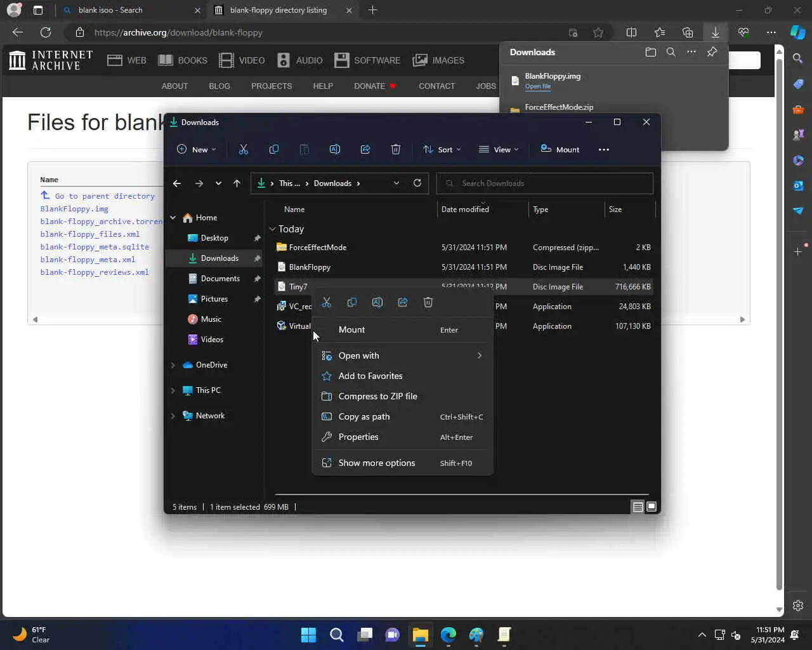The width and height of the screenshot is (812, 650).
Task: Open Windows Start menu
Action: click(309, 635)
